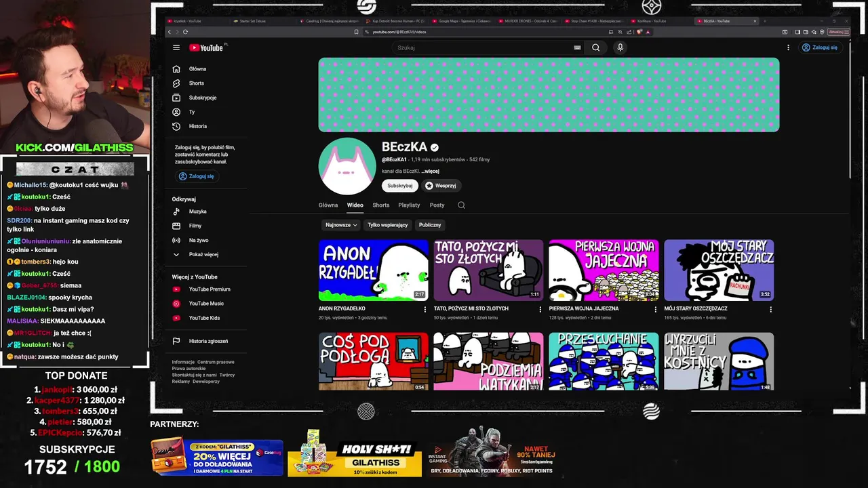Open YouTube Kids link in sidebar
868x488 pixels.
pos(204,318)
